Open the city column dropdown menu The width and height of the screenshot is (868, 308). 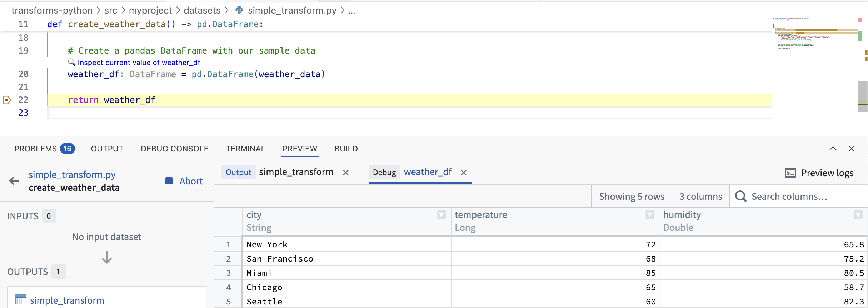(x=442, y=214)
